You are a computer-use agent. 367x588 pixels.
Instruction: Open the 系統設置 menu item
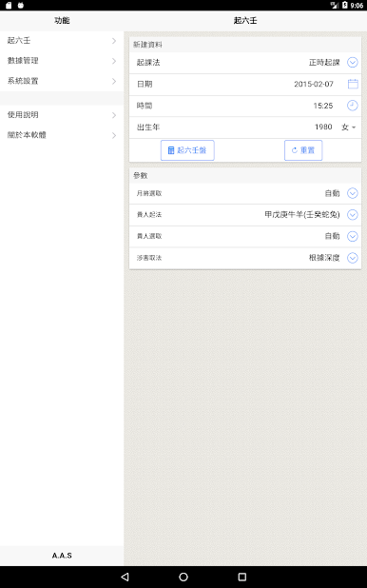(62, 81)
